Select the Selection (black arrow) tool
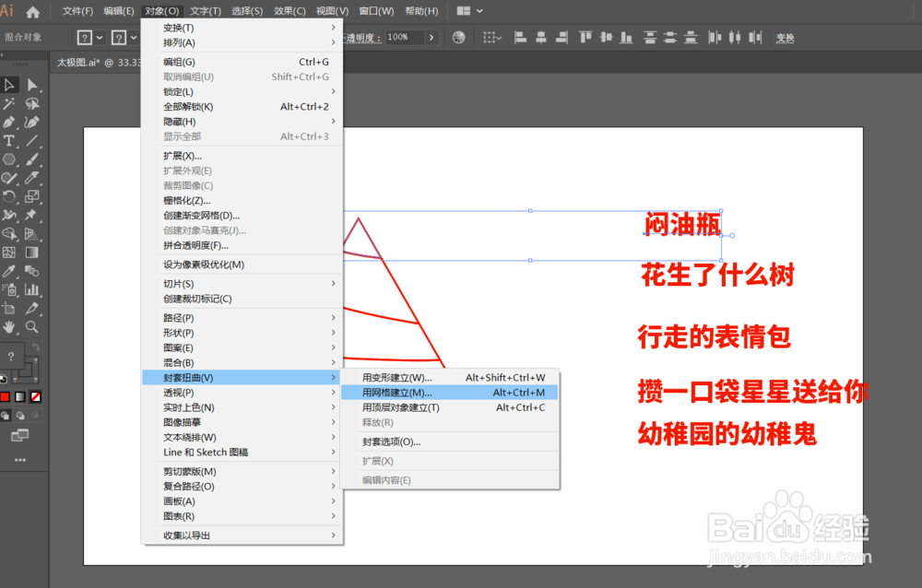Screen dimensions: 922x588 9,86
